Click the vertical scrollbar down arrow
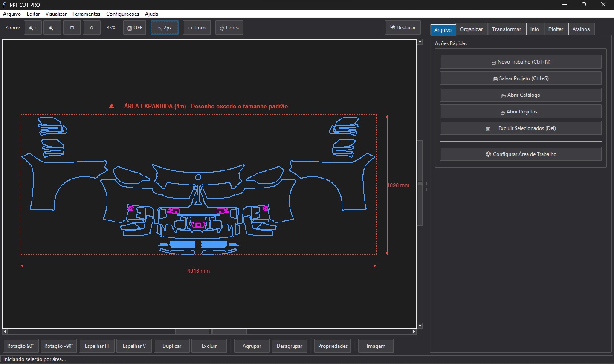Image resolution: width=614 pixels, height=364 pixels. [x=420, y=326]
